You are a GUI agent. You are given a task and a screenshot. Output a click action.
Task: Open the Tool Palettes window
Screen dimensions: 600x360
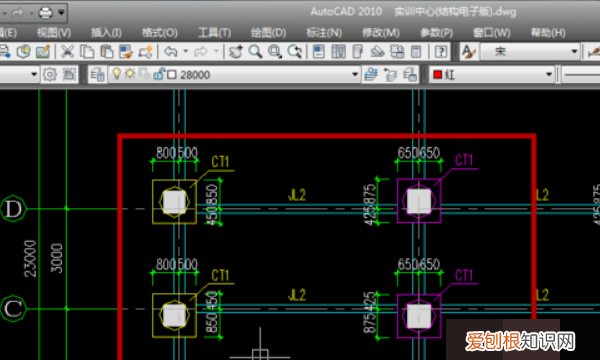point(357,51)
